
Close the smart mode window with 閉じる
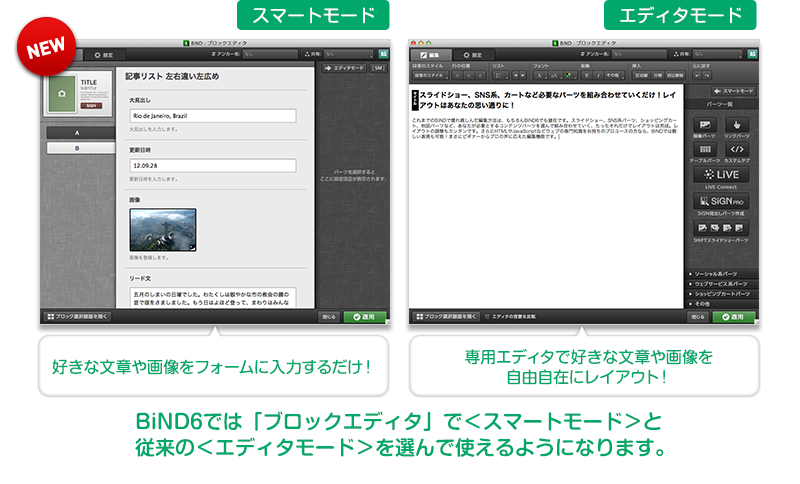click(330, 317)
